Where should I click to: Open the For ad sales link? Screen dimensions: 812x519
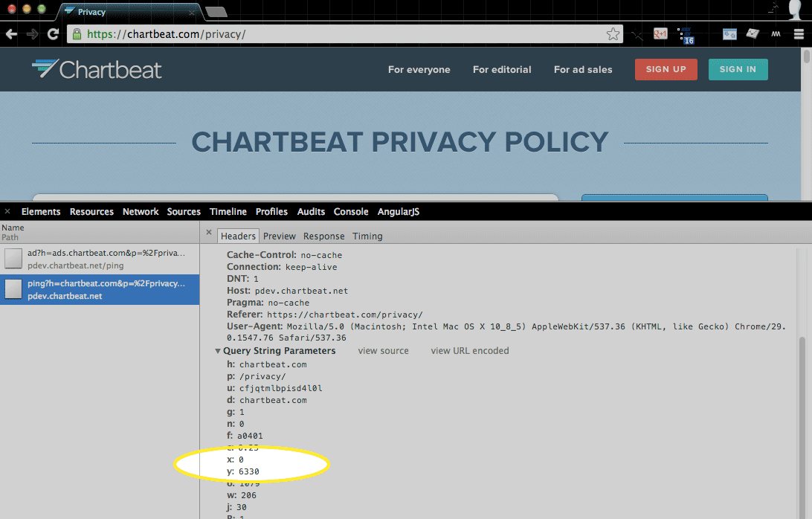[583, 69]
